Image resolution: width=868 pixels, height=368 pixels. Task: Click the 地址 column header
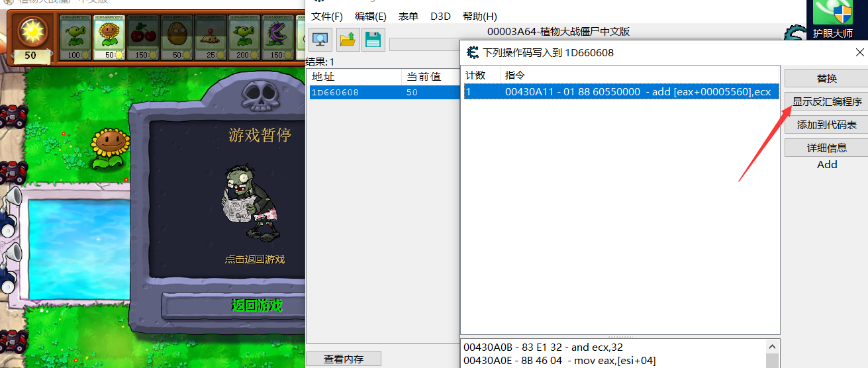[x=356, y=77]
